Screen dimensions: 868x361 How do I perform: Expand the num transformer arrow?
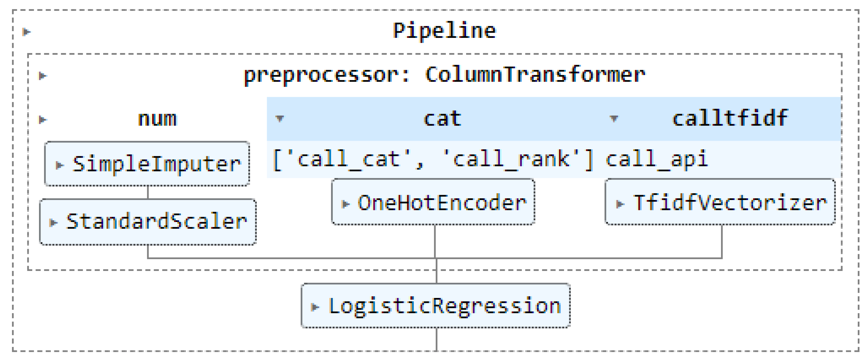click(43, 119)
